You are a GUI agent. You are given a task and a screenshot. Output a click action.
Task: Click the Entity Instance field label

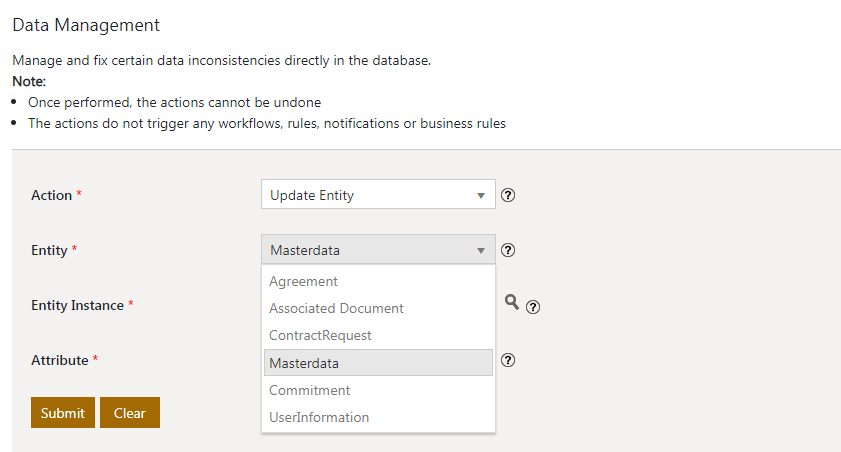77,305
